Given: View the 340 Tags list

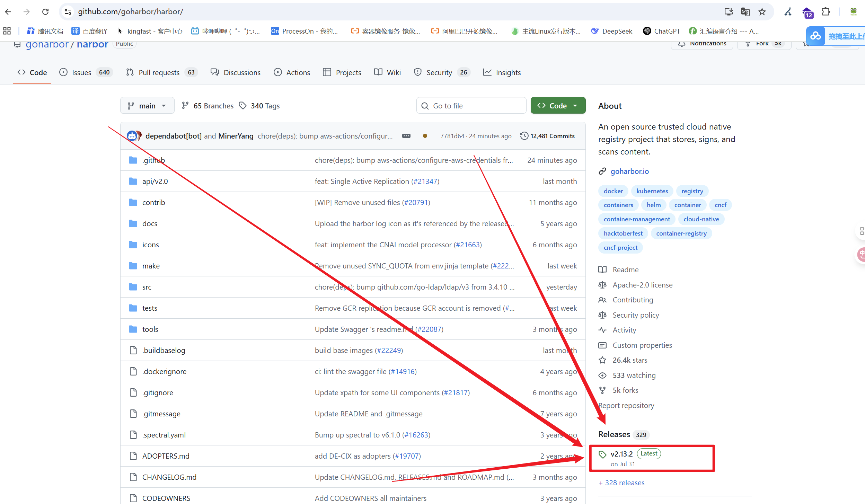Looking at the screenshot, I should pyautogui.click(x=259, y=106).
